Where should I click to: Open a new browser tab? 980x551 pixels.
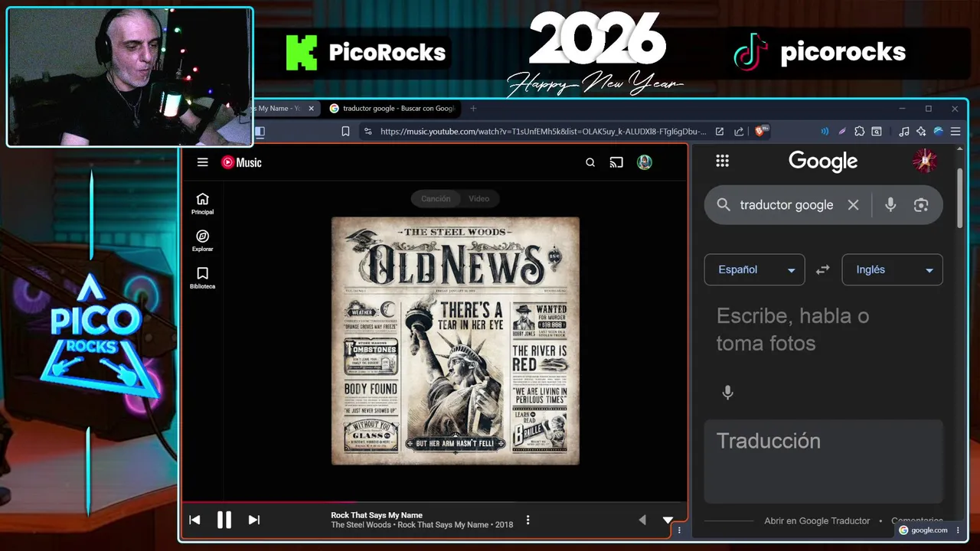473,109
